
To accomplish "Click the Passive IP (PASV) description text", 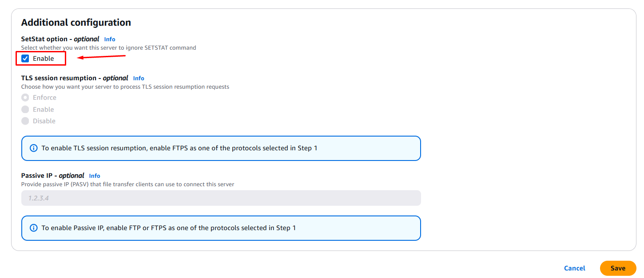I will tap(127, 184).
